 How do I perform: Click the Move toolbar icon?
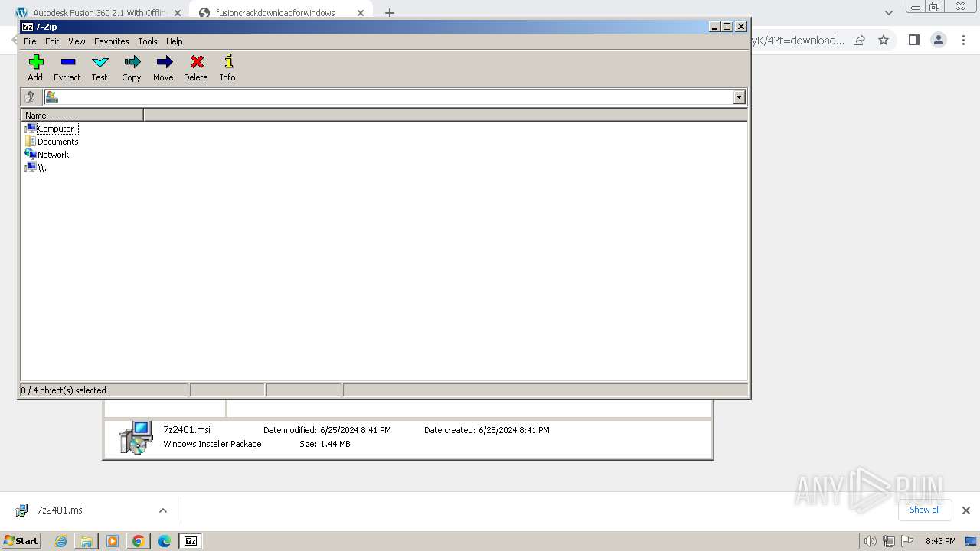point(163,67)
